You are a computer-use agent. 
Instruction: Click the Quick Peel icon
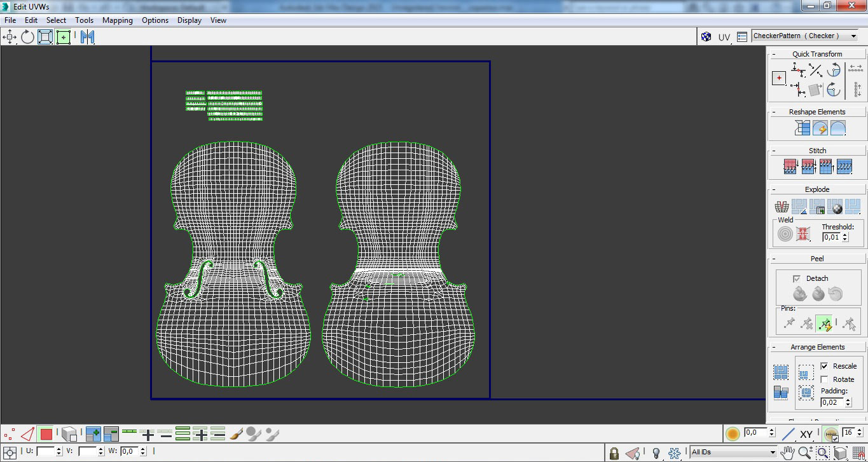799,294
